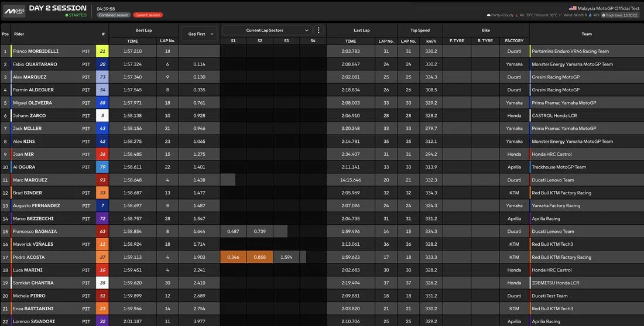Click Oliveira's number 88 badge

[x=102, y=102]
